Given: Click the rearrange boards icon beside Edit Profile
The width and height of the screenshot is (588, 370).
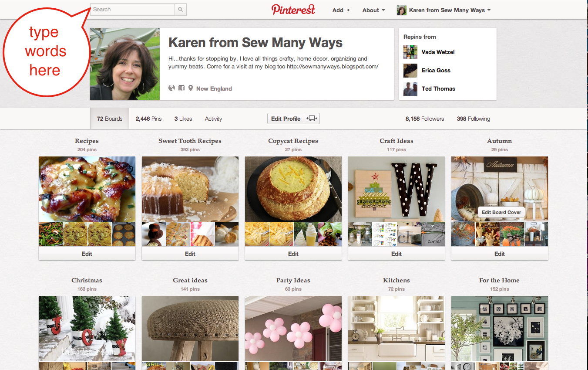Looking at the screenshot, I should coord(312,118).
